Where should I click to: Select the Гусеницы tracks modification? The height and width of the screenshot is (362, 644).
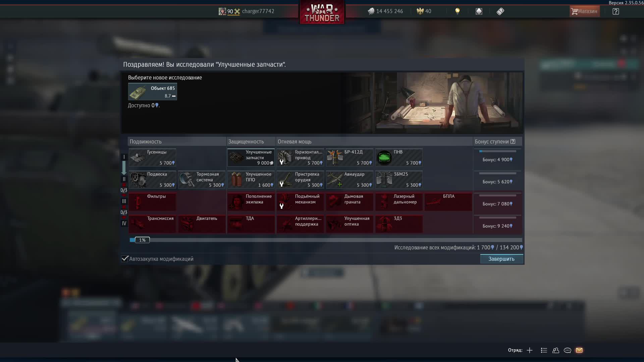(x=152, y=158)
